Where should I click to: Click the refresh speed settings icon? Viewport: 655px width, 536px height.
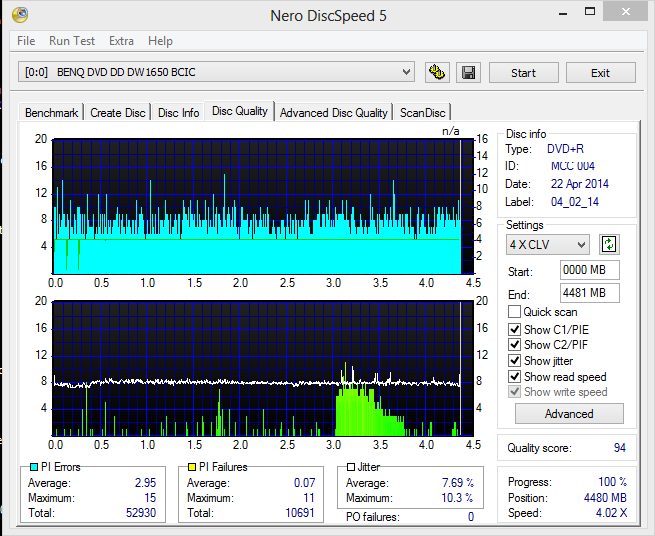pyautogui.click(x=609, y=244)
